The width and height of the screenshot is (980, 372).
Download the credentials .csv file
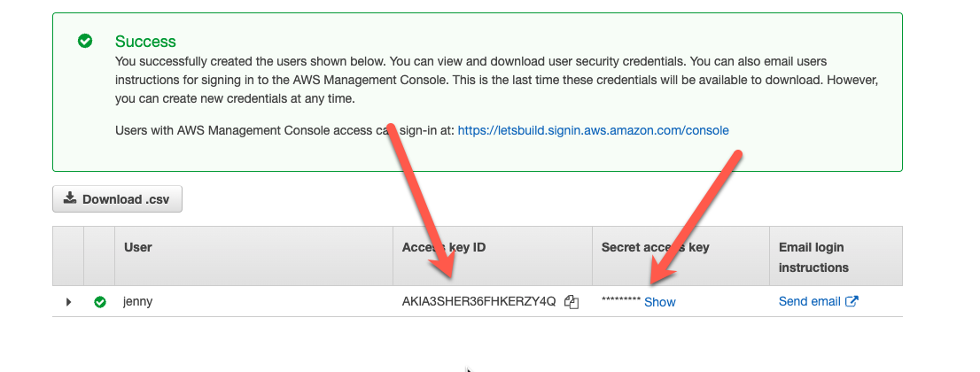point(118,198)
